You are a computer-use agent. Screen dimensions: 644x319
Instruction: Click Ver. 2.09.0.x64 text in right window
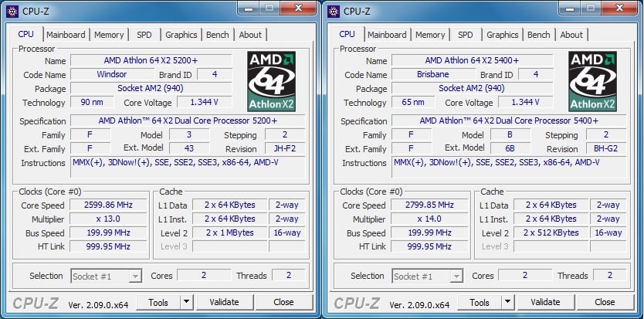pos(419,305)
